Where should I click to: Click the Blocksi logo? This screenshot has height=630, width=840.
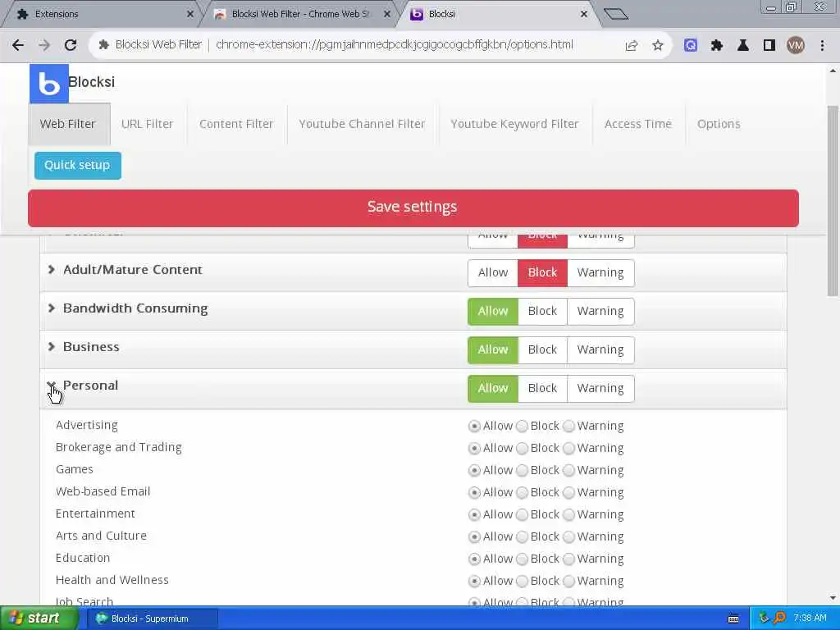pos(48,84)
